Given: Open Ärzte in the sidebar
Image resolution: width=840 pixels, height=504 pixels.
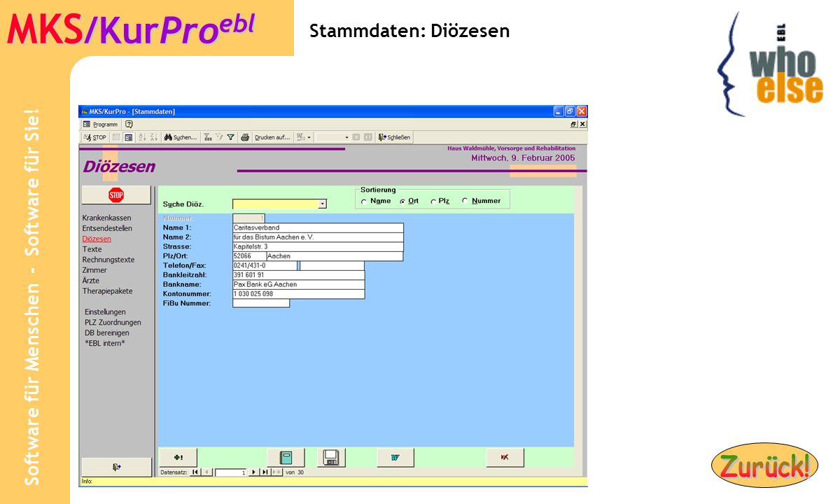Looking at the screenshot, I should pos(91,281).
